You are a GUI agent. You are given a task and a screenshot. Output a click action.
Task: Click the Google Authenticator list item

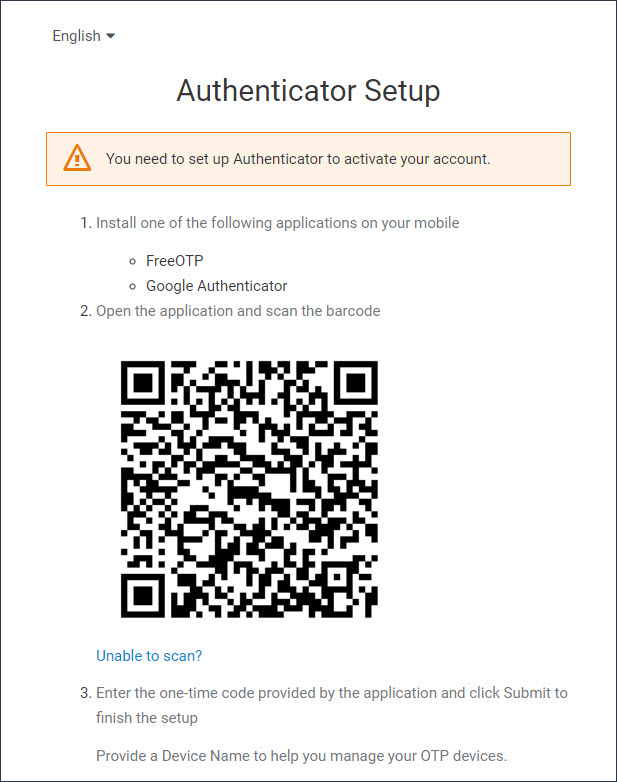216,286
